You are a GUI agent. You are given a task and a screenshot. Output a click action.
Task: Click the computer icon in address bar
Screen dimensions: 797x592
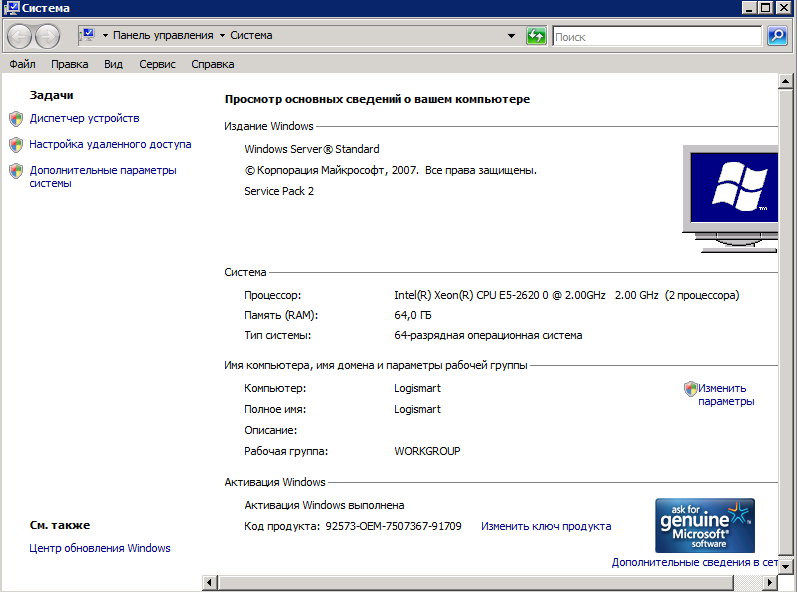pyautogui.click(x=87, y=35)
